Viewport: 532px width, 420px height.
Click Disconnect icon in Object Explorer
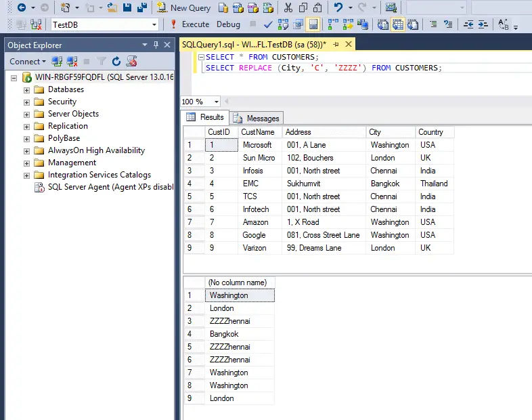(x=72, y=62)
